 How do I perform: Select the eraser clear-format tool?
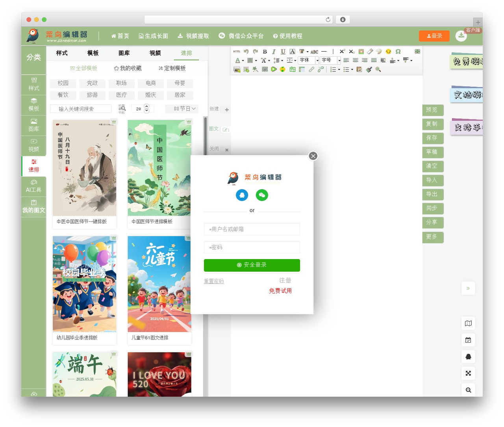click(370, 52)
